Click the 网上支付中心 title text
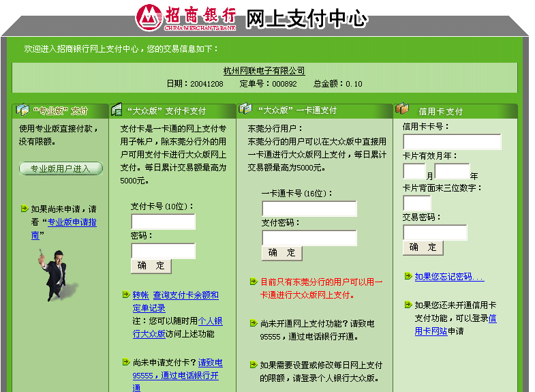 tap(307, 18)
